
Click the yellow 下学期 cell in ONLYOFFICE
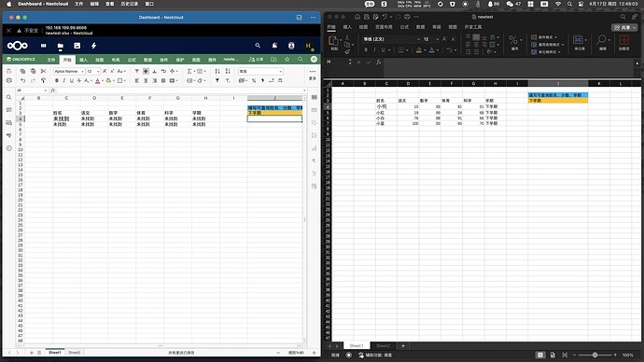pyautogui.click(x=274, y=113)
